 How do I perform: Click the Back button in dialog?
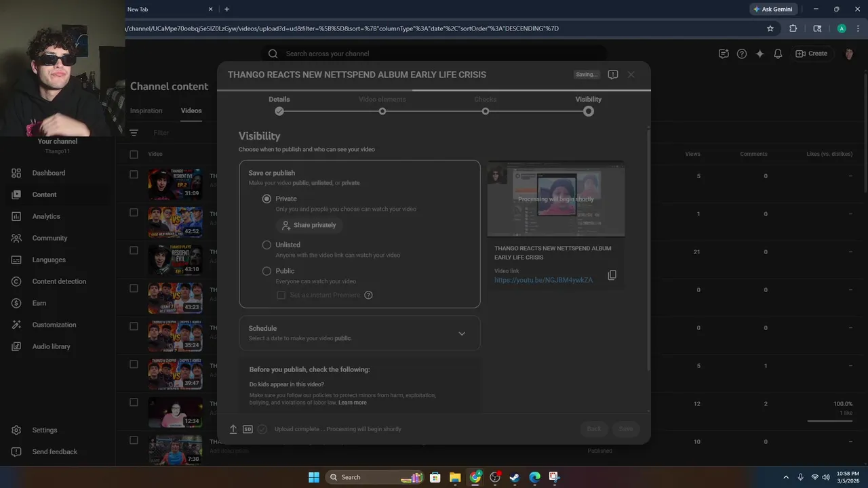594,429
